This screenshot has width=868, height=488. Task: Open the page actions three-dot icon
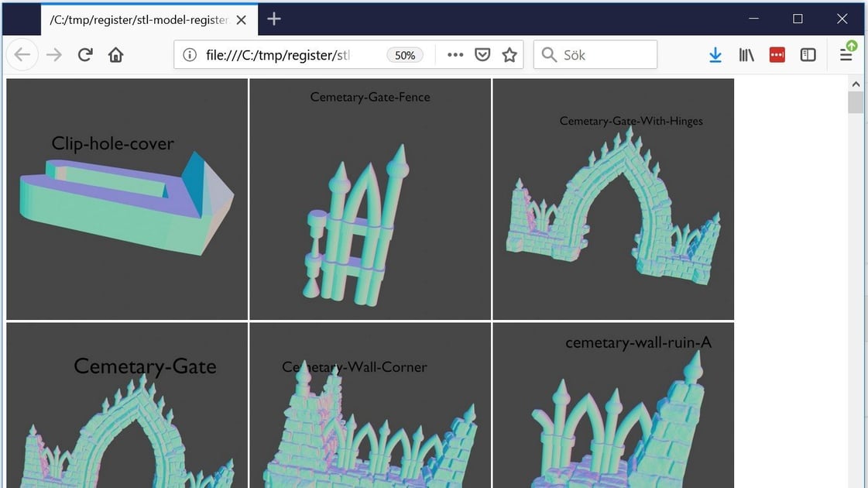click(x=455, y=54)
